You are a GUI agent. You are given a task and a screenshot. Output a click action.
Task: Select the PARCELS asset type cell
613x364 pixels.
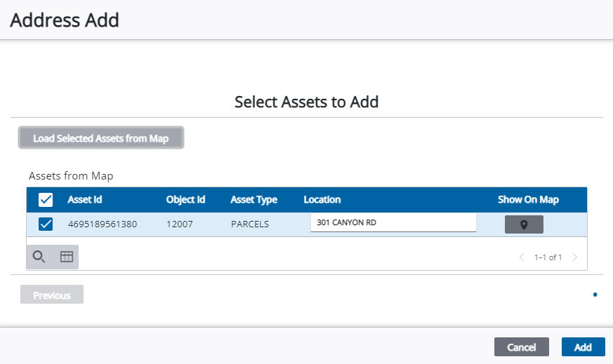coord(249,224)
